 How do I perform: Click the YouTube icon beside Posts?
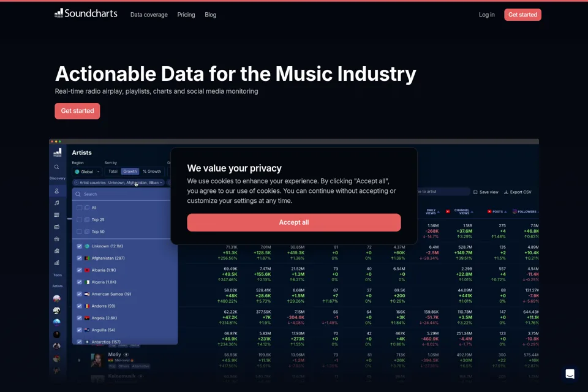click(489, 211)
